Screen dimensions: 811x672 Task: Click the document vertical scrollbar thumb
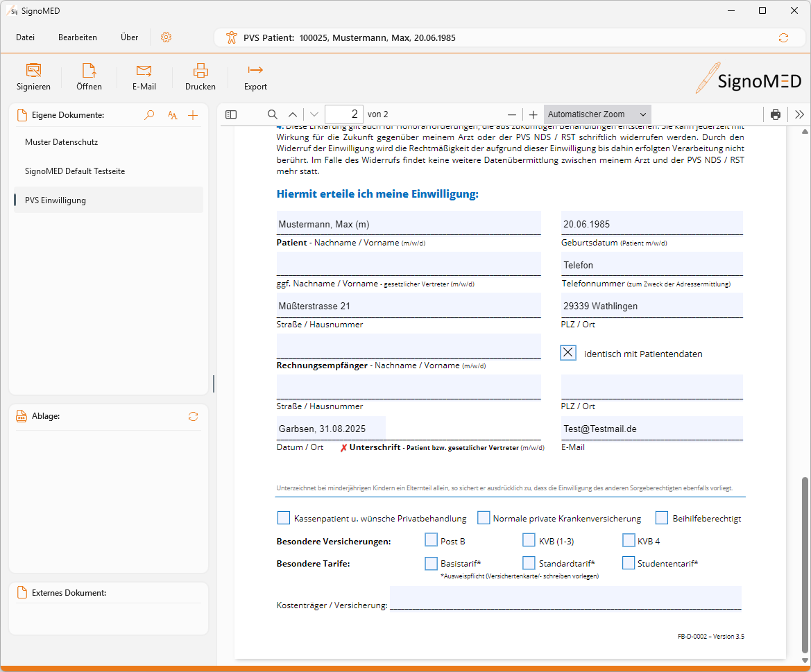coord(804,565)
